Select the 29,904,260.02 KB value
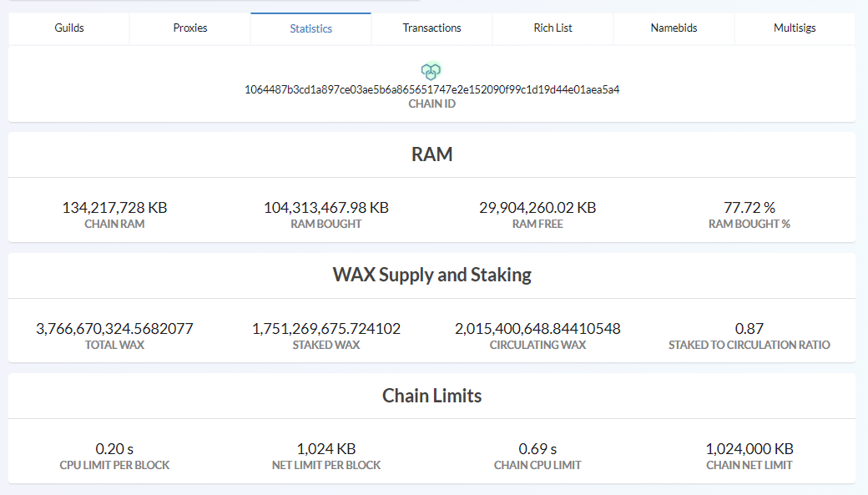Viewport: 868px width, 495px height. 537,208
